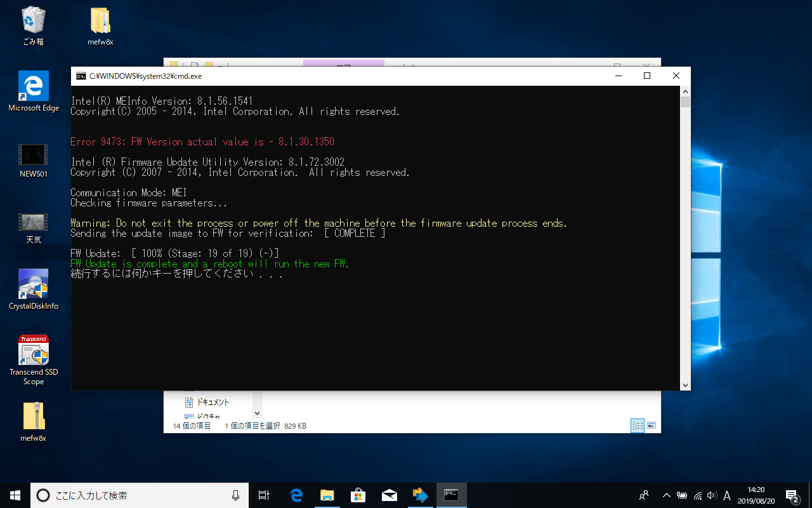812x508 pixels.
Task: Select the mefw8x folder icon on desktop
Action: pos(100,27)
